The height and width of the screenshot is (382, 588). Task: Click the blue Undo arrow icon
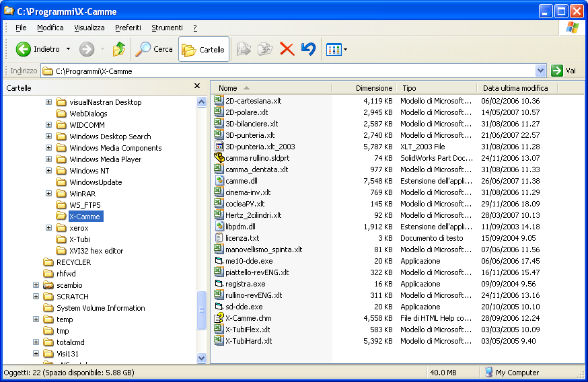[x=308, y=49]
